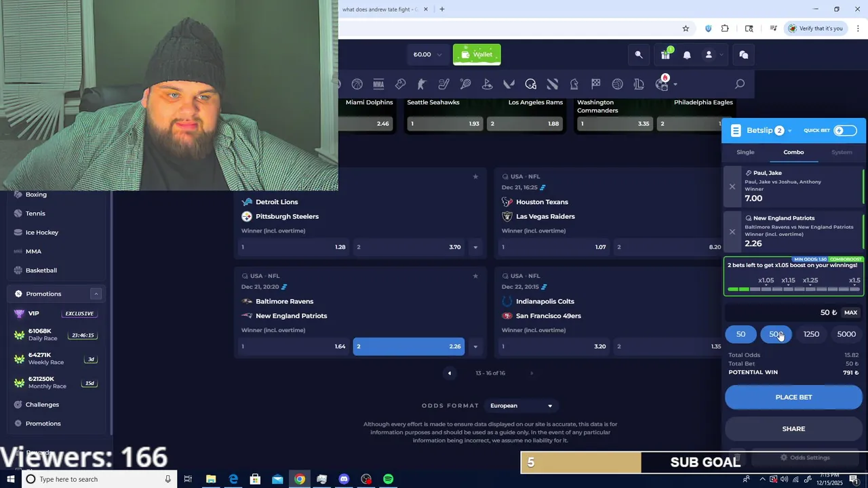Select the MMA icon in sports bar
The image size is (868, 488).
tap(378, 84)
